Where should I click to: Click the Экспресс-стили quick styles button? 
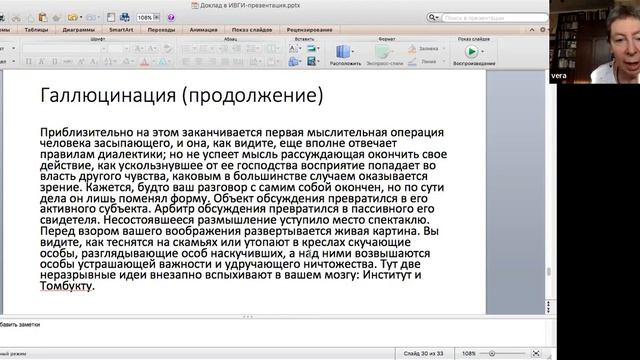pos(384,55)
